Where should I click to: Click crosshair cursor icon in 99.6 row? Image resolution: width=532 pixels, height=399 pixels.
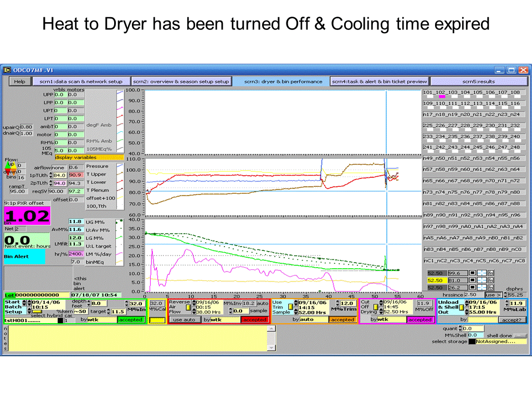[482, 273]
